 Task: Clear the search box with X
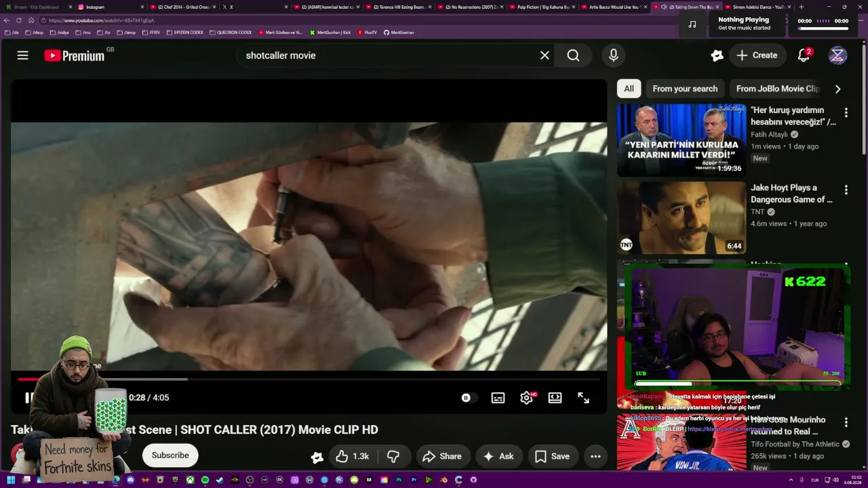click(x=545, y=56)
